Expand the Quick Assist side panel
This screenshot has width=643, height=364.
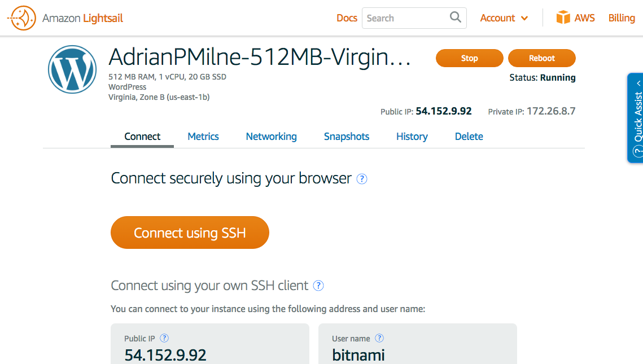[x=636, y=117]
